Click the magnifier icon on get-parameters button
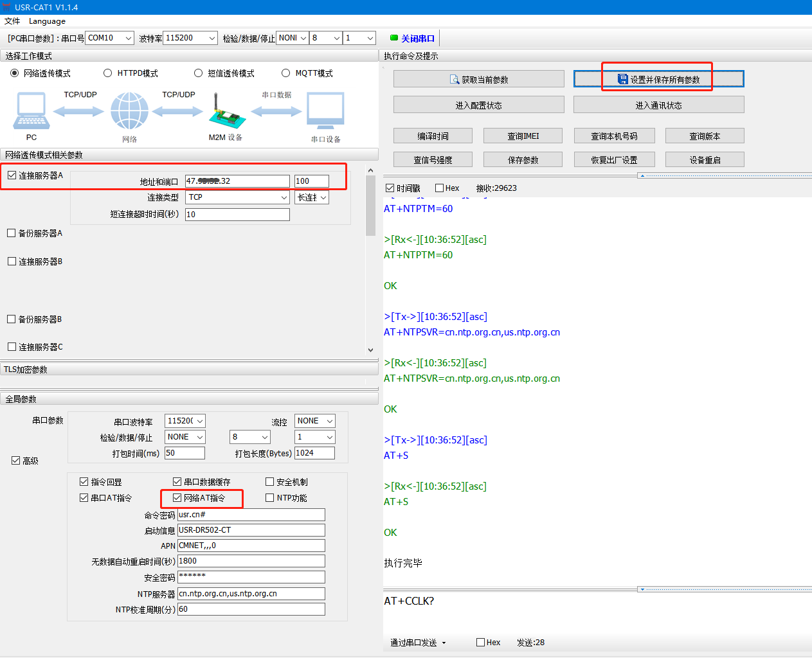The image size is (812, 658). (x=455, y=80)
